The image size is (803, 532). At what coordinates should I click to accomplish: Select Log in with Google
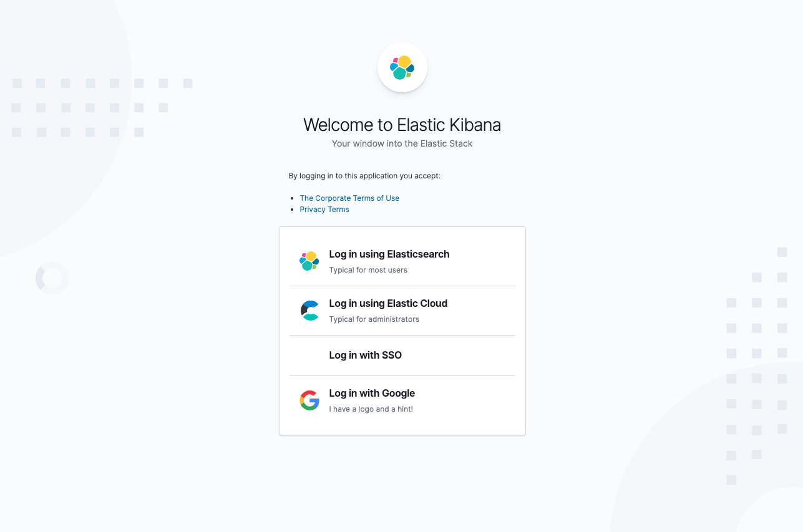pyautogui.click(x=402, y=400)
